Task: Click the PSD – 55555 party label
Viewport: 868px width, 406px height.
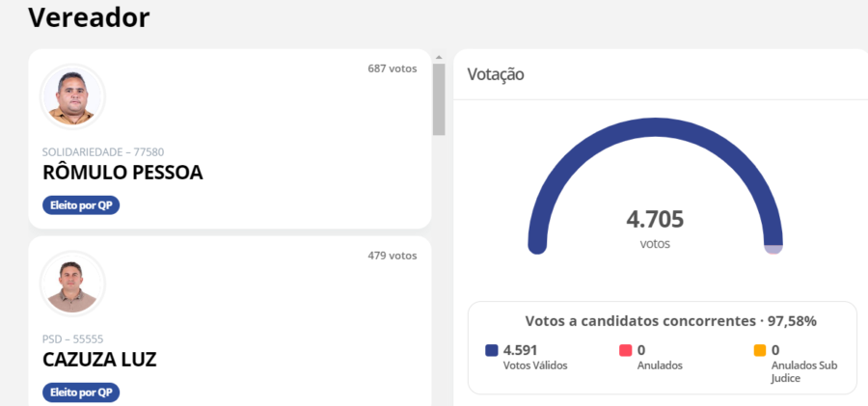Action: tap(73, 339)
